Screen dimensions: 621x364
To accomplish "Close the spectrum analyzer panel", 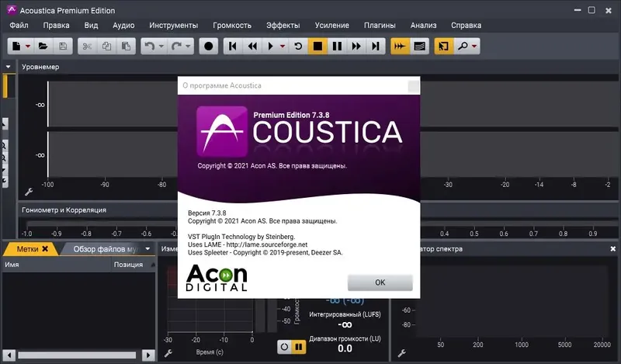I will 613,248.
